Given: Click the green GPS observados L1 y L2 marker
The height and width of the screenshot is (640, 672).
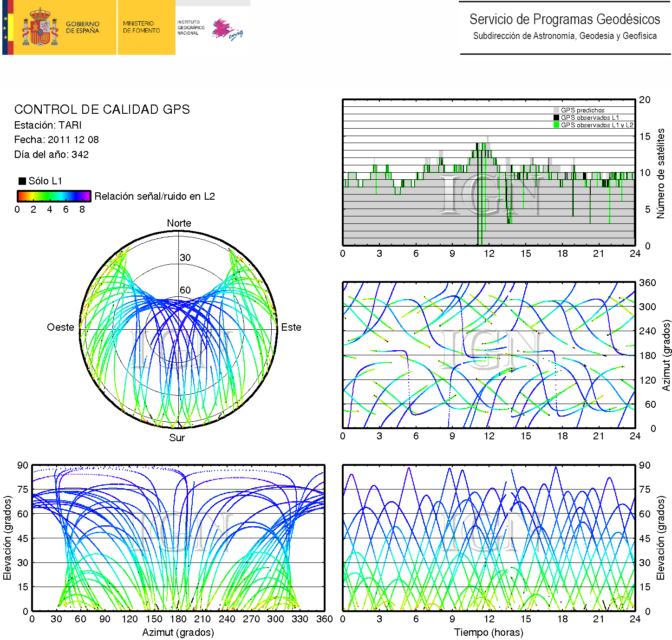Looking at the screenshot, I should click(556, 125).
